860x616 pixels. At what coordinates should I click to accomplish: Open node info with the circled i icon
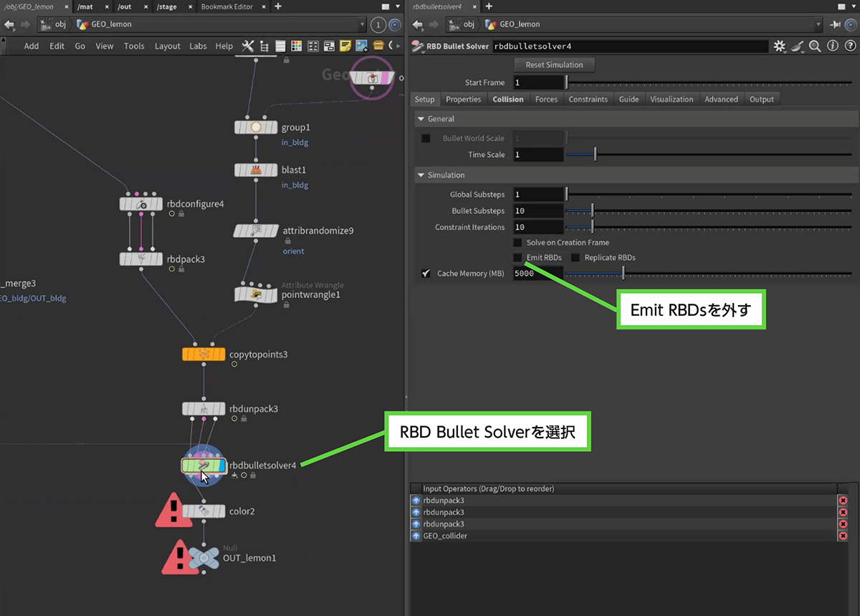(x=832, y=46)
